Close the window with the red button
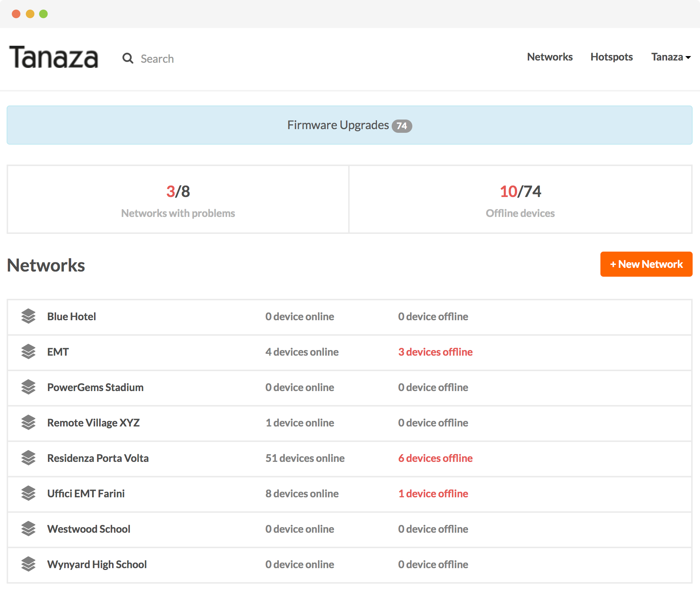Screen dimensions: 700x591 tap(16, 14)
